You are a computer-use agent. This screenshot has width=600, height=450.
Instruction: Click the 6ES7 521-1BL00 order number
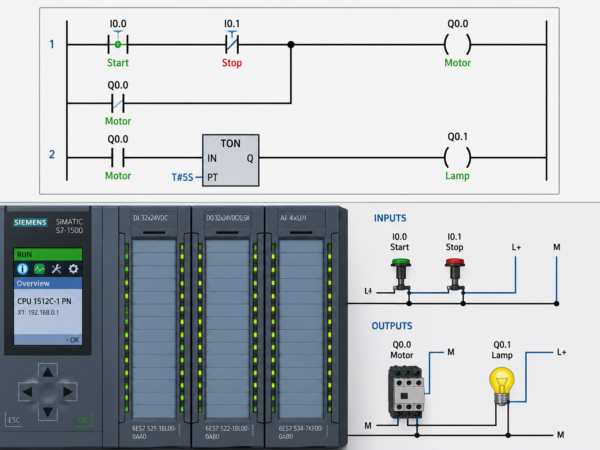[x=154, y=432]
